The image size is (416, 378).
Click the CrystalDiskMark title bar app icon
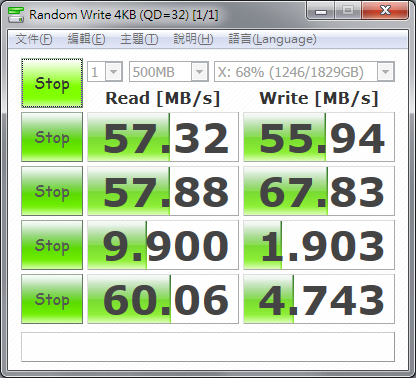(16, 14)
